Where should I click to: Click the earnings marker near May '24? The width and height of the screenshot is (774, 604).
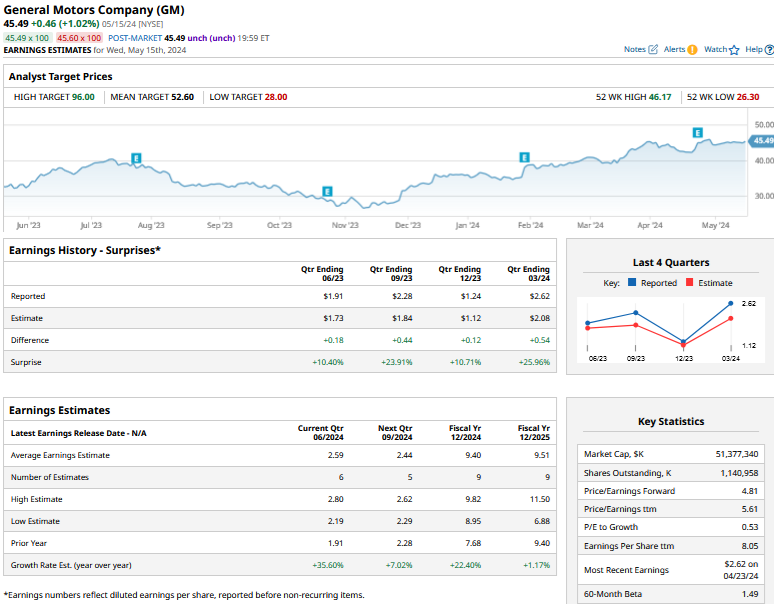pos(697,132)
